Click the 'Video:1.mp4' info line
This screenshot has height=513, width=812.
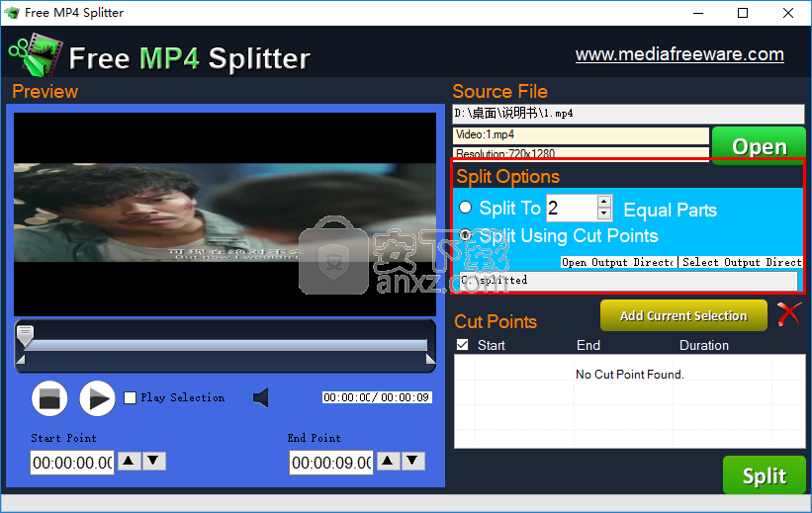click(x=581, y=135)
